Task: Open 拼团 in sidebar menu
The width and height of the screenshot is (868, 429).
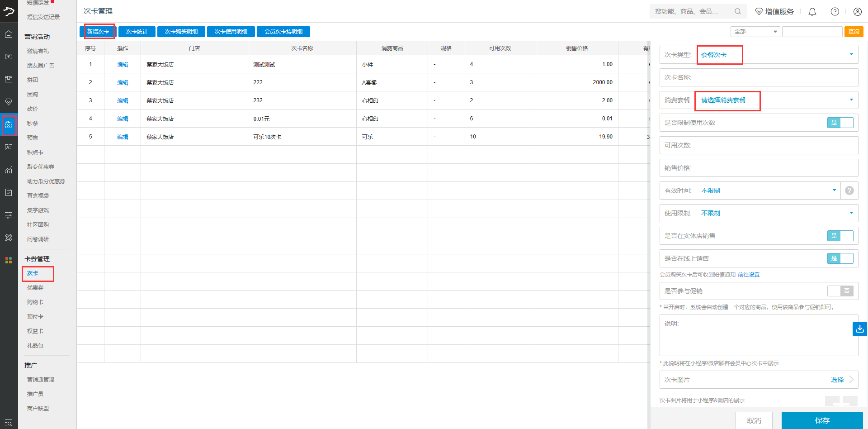Action: click(x=33, y=80)
